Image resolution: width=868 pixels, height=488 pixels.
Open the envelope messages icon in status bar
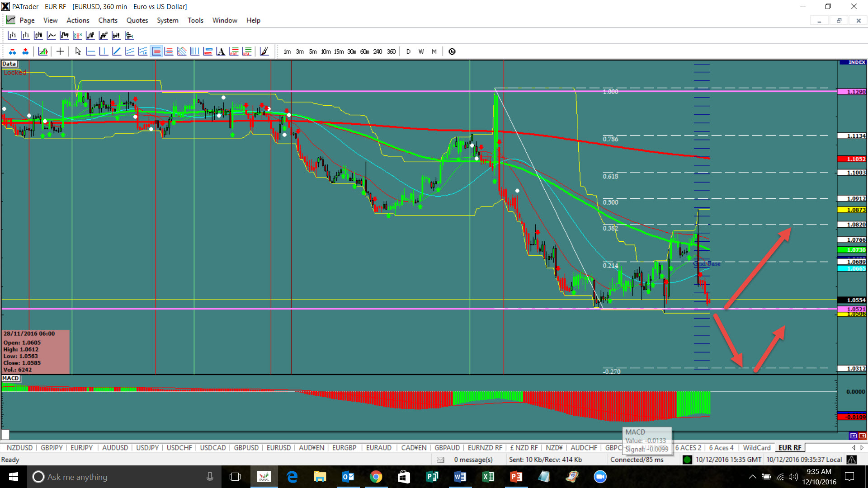(440, 460)
